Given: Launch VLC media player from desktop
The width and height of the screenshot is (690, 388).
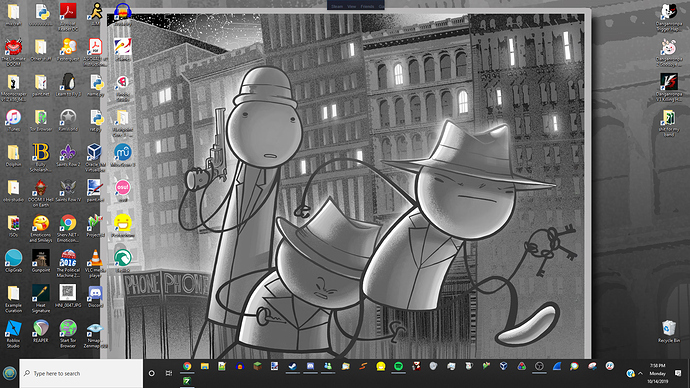Looking at the screenshot, I should 95,264.
